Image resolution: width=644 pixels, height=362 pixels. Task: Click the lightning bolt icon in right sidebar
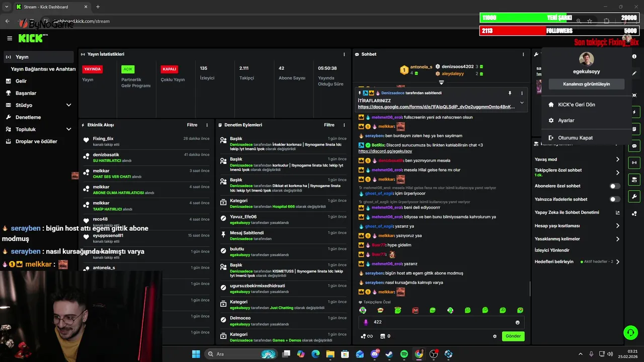634,112
